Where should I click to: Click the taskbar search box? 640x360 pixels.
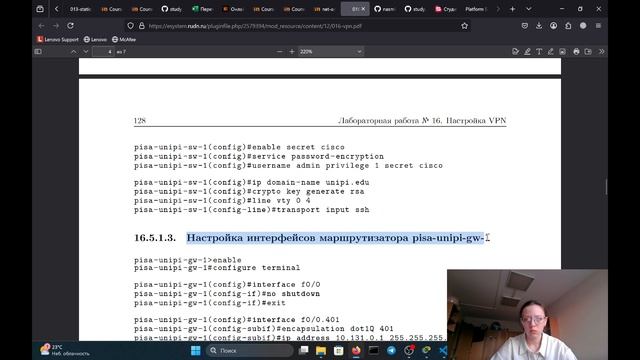click(249, 350)
